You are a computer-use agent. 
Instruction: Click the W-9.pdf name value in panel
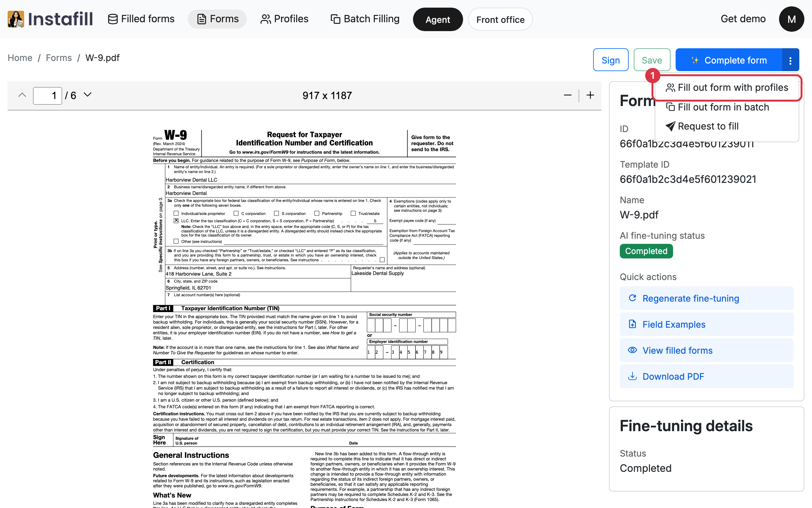click(639, 215)
